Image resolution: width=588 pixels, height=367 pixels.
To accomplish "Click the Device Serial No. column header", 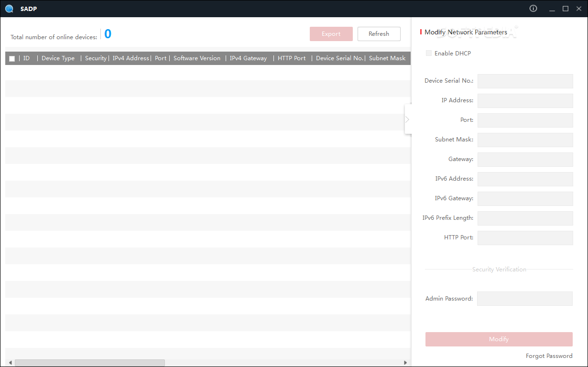I will [339, 58].
